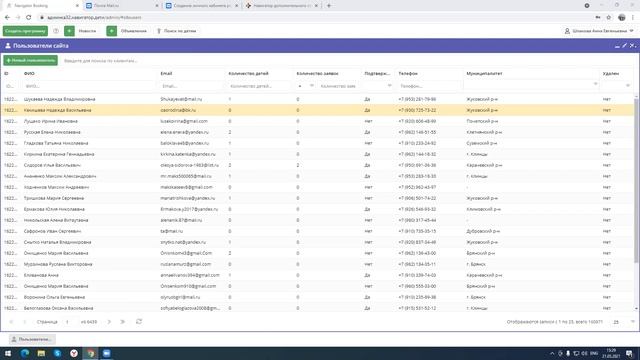Click email elena.enera@yandex.ru cell
The height and width of the screenshot is (360, 640).
pos(184,132)
